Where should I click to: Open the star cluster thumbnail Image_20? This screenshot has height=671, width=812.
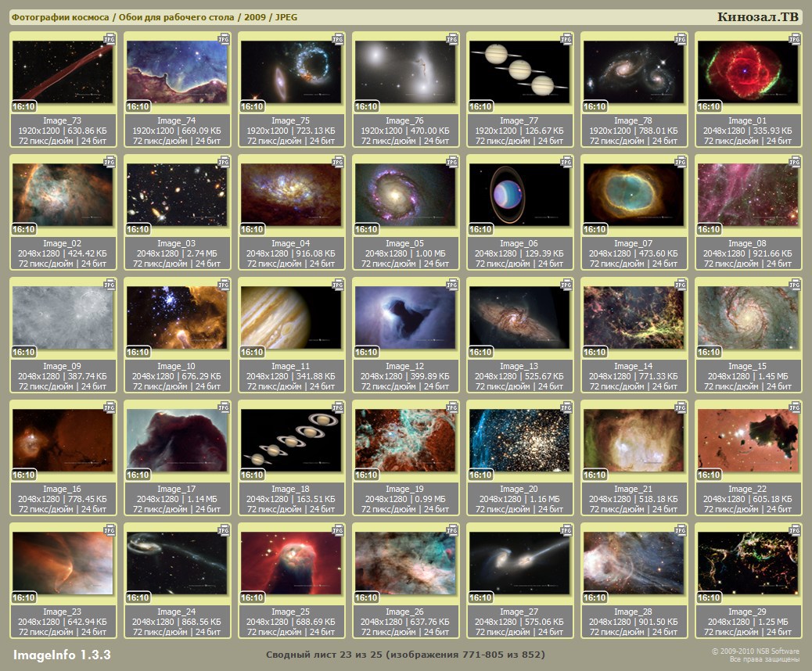519,440
